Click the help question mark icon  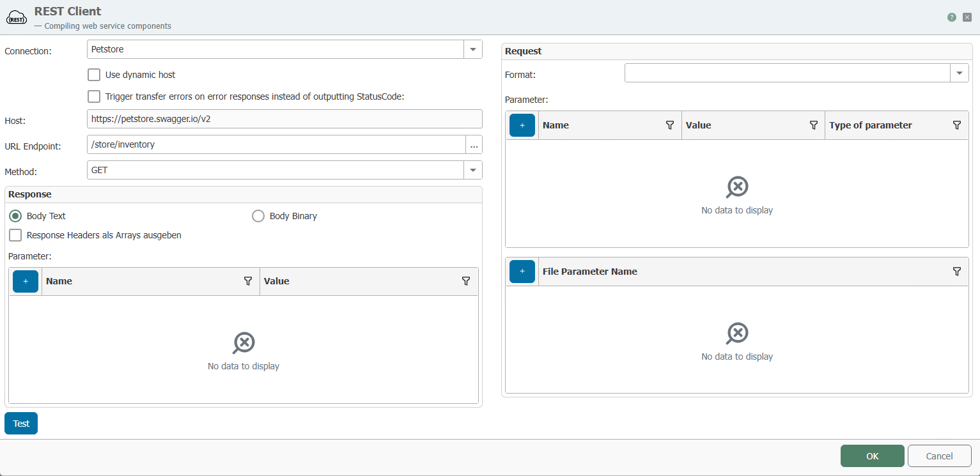tap(952, 17)
